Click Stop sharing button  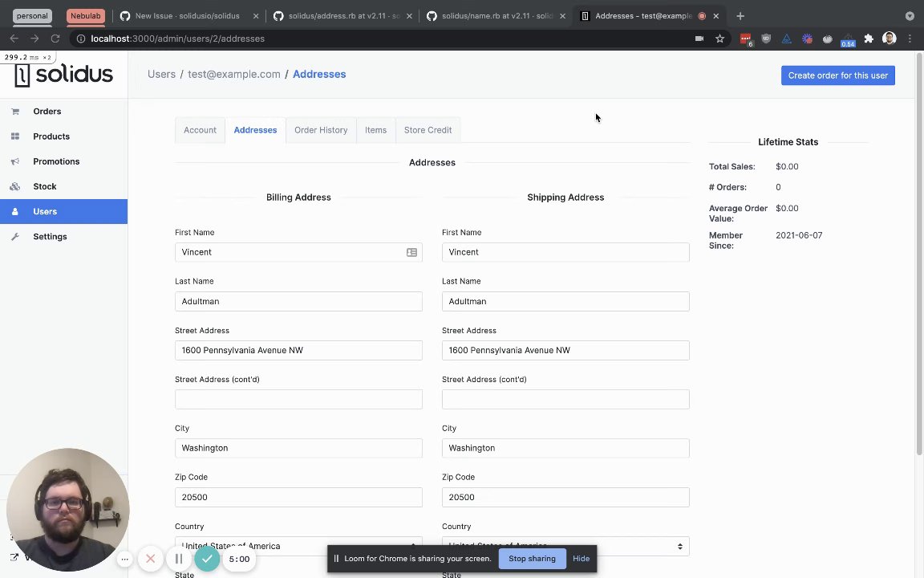click(x=532, y=559)
